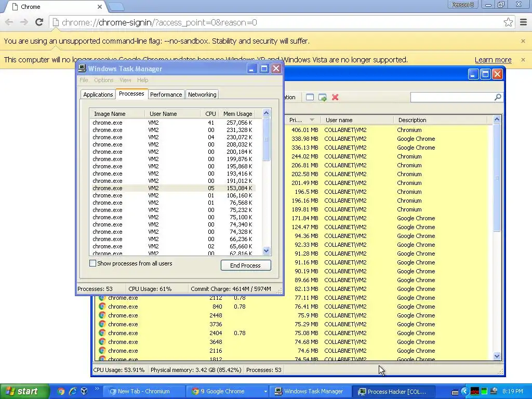Open the Options menu in Task Manager

104,80
